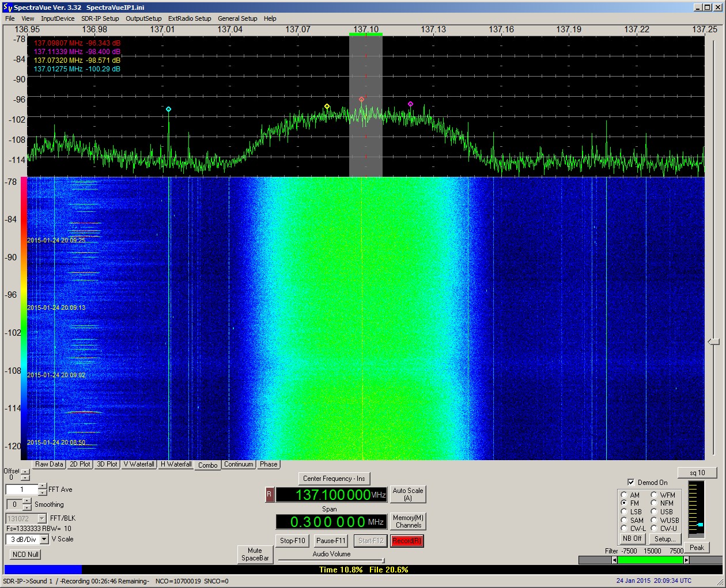This screenshot has height=588, width=726.
Task: Uncheck the Demod On checkbox
Action: (x=631, y=483)
